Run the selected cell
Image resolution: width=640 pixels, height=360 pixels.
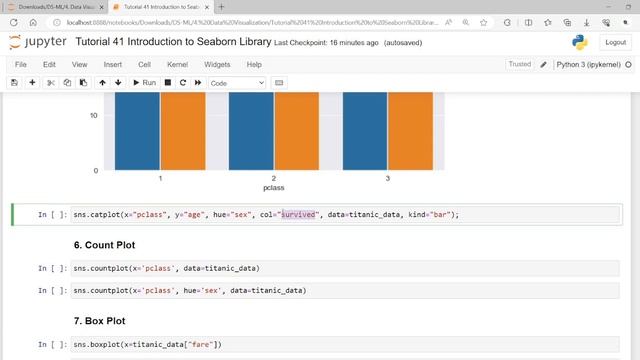tap(144, 83)
